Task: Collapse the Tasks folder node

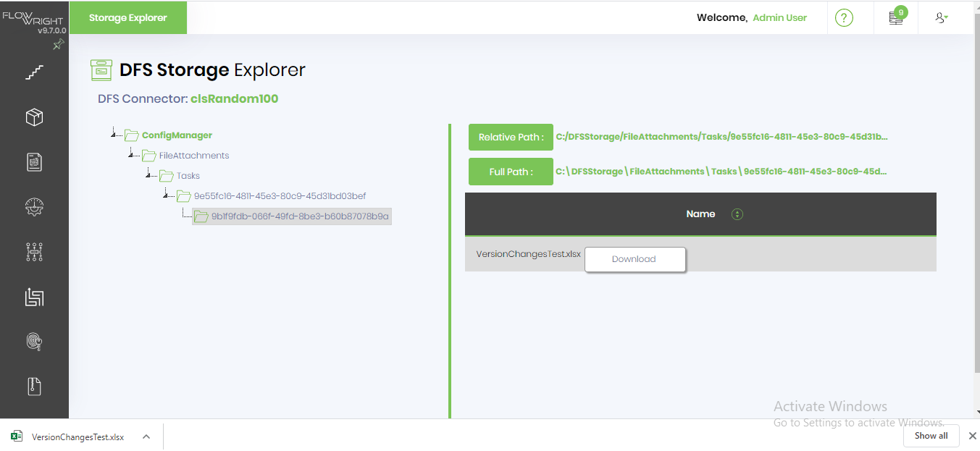Action: [148, 175]
